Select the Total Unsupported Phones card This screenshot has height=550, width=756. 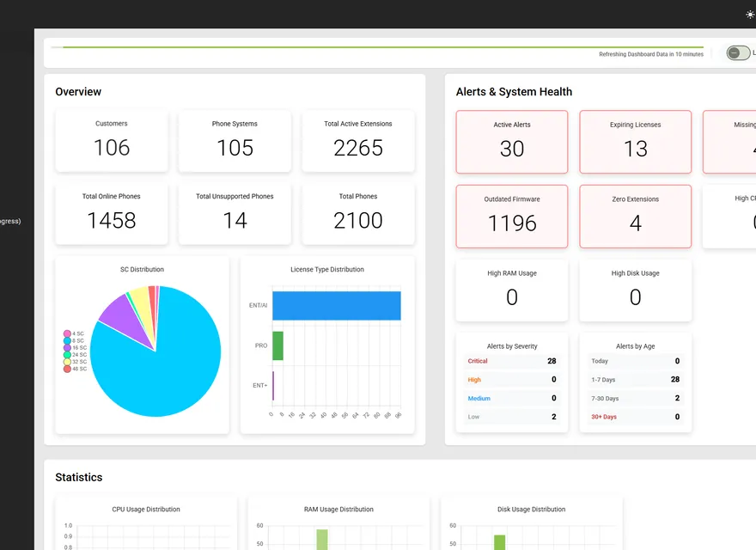[235, 214]
